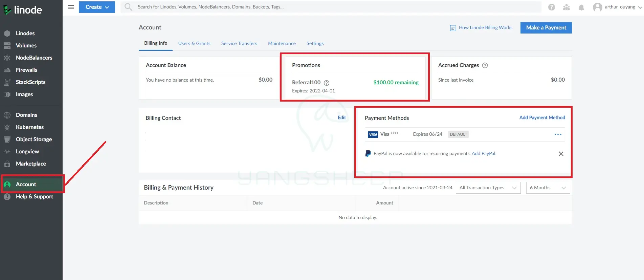
Task: Click the Visa card logo
Action: [x=373, y=134]
